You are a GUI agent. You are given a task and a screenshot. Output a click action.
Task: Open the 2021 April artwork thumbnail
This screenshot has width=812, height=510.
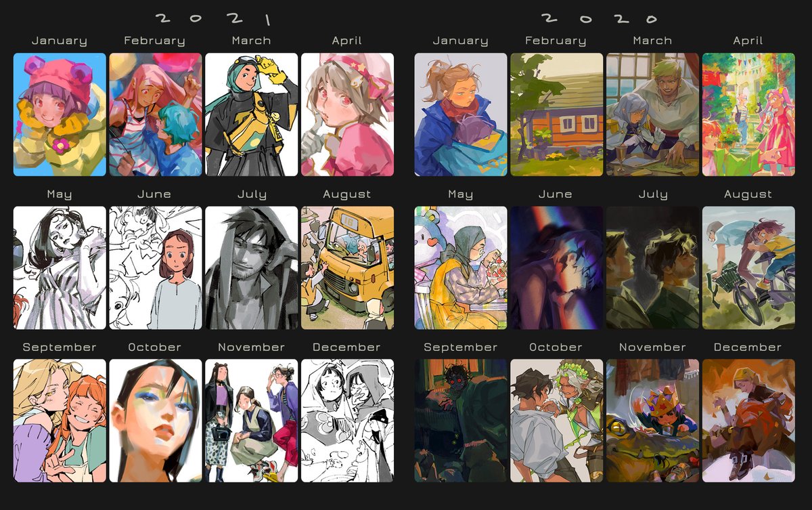347,115
